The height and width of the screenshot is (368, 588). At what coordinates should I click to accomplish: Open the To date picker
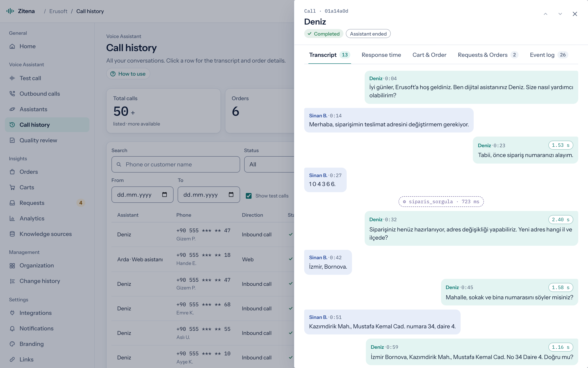(x=231, y=195)
